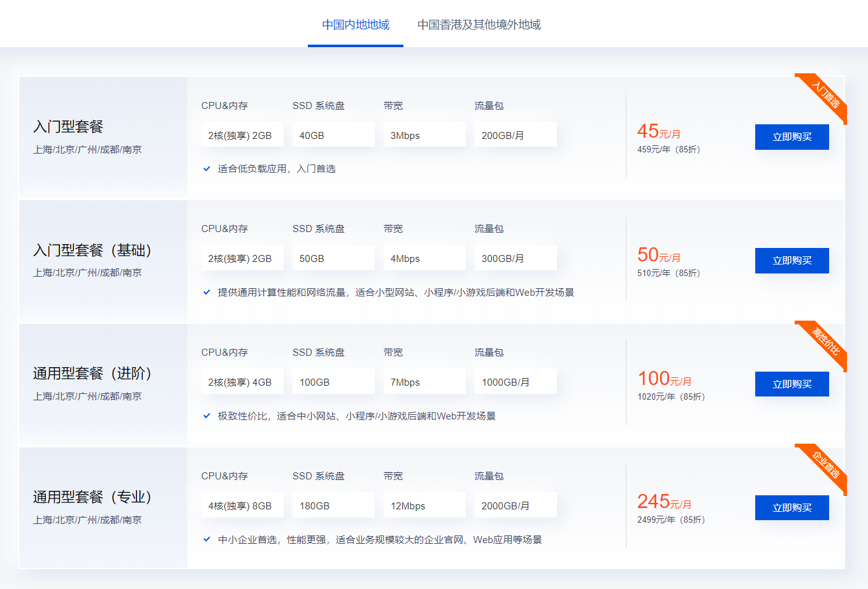Click description starting with 中小企业首选
Image resolution: width=868 pixels, height=589 pixels.
[x=380, y=540]
